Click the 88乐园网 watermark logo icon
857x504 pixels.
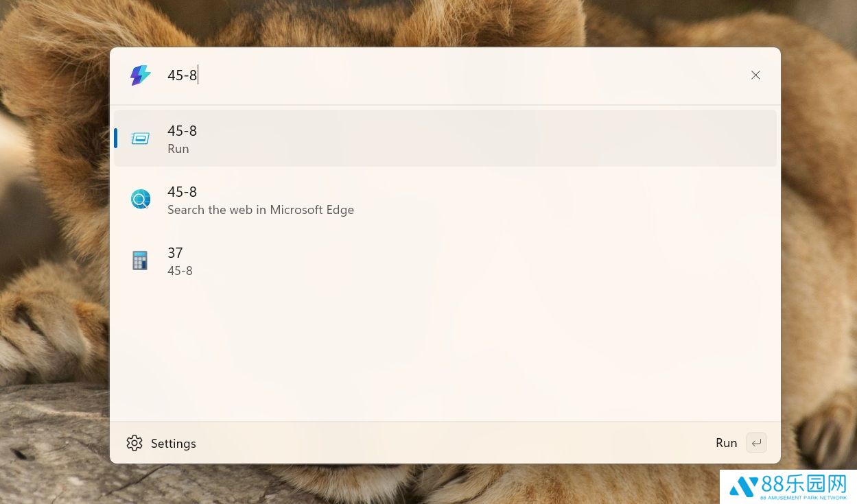pyautogui.click(x=744, y=487)
